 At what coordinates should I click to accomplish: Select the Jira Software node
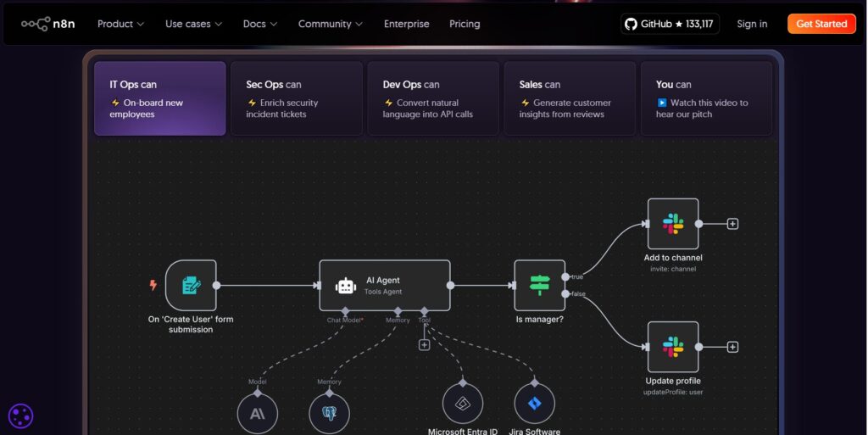pos(534,404)
